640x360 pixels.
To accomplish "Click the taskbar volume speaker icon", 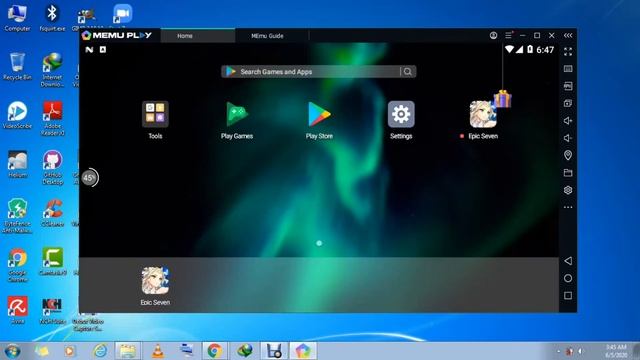I will click(x=580, y=351).
